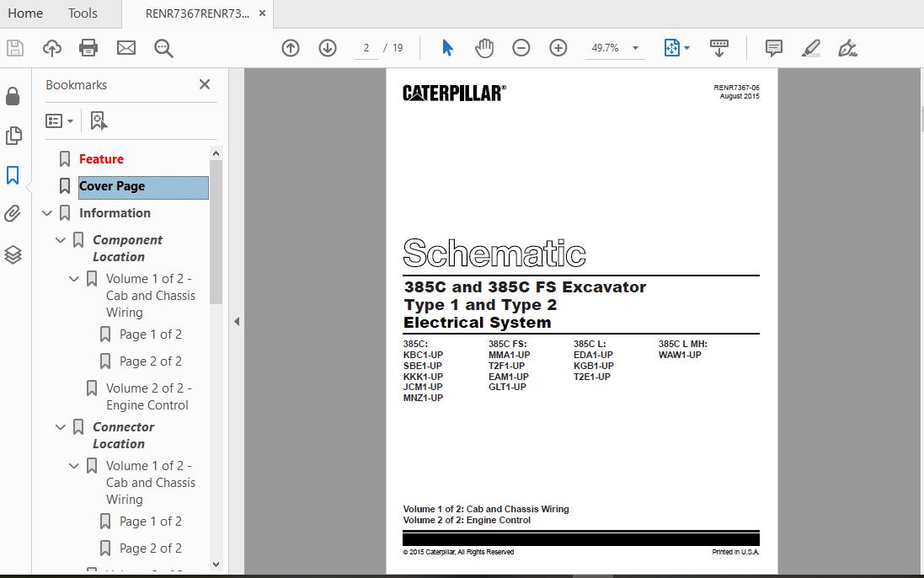The width and height of the screenshot is (924, 578).
Task: Select the Highlight text pen
Action: click(811, 48)
